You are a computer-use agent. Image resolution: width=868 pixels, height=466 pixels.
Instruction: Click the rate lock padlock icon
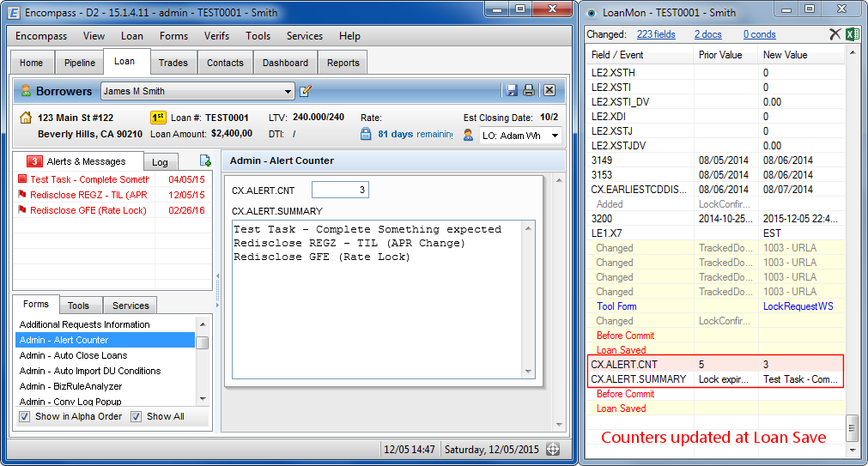tap(366, 134)
